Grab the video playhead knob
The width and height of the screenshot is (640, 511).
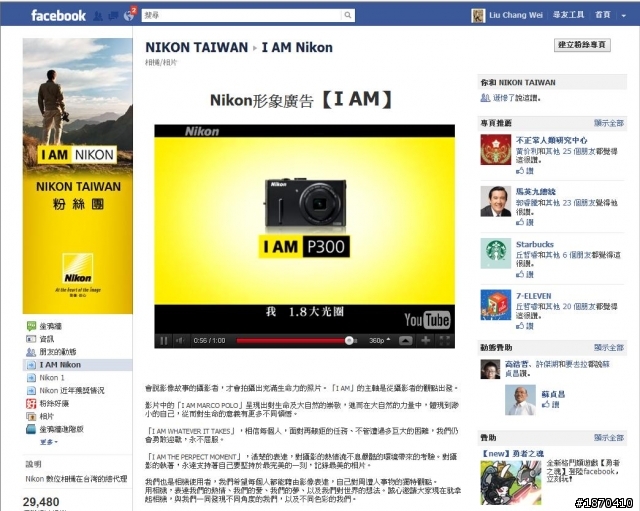pos(349,340)
